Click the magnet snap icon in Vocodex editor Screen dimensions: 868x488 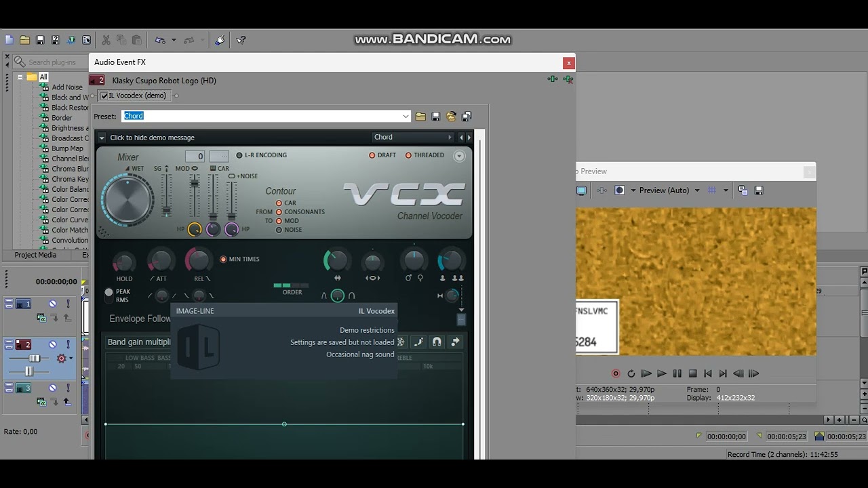(x=437, y=342)
